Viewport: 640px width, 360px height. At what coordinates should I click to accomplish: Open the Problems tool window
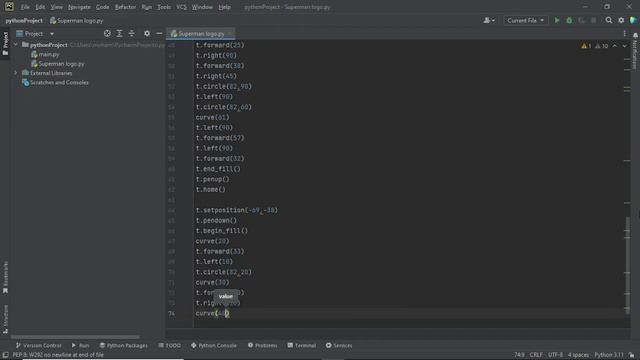pyautogui.click(x=262, y=345)
